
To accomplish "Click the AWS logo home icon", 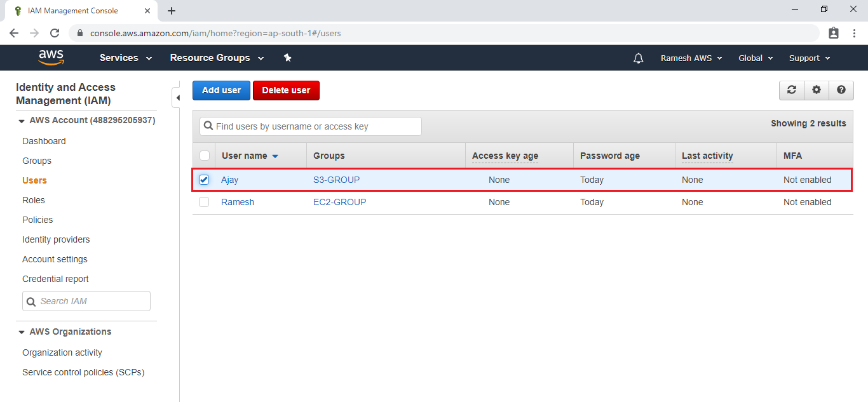I will point(51,58).
